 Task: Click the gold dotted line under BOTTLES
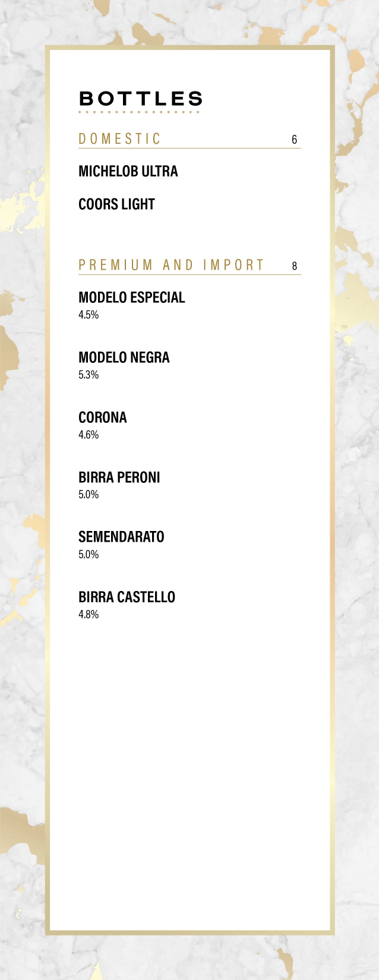coord(139,112)
